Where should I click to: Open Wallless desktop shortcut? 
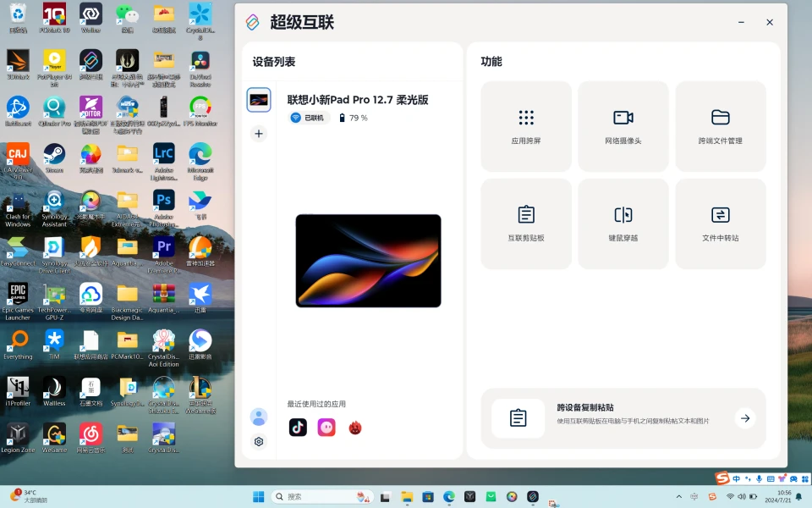pos(54,391)
